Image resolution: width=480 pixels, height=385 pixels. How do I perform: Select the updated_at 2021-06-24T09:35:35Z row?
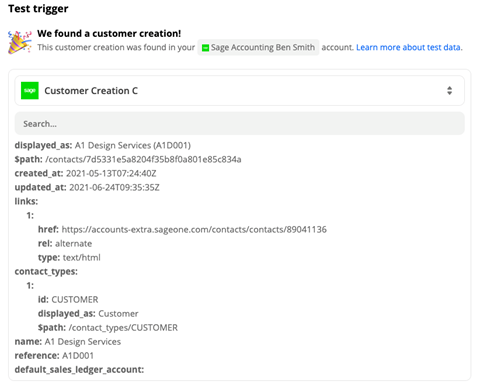coord(87,187)
